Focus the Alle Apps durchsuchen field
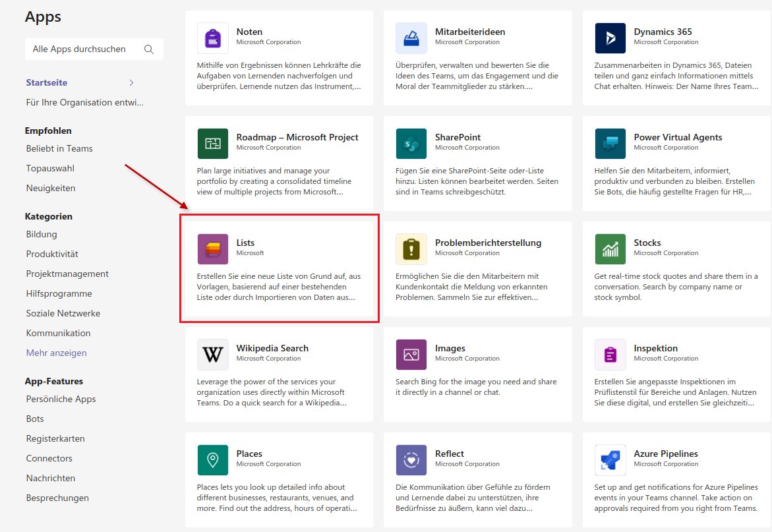The width and height of the screenshot is (772, 532). (x=94, y=49)
